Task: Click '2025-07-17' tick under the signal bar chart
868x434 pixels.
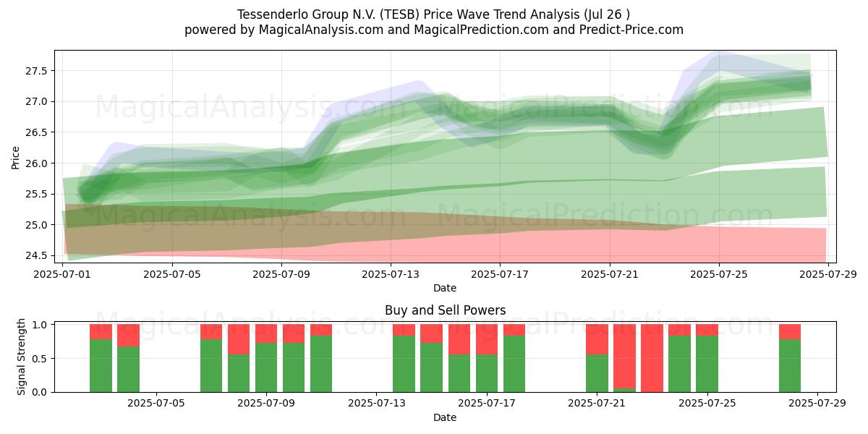Action: point(487,404)
